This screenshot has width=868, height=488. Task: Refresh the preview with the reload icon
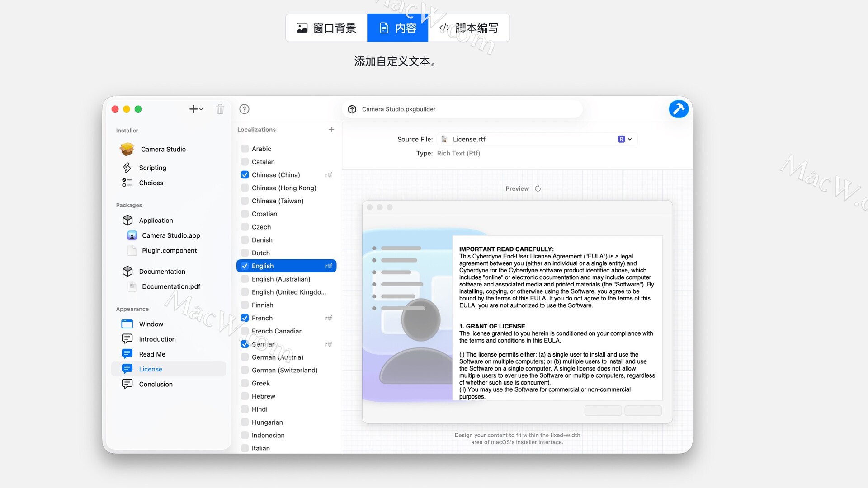[538, 188]
